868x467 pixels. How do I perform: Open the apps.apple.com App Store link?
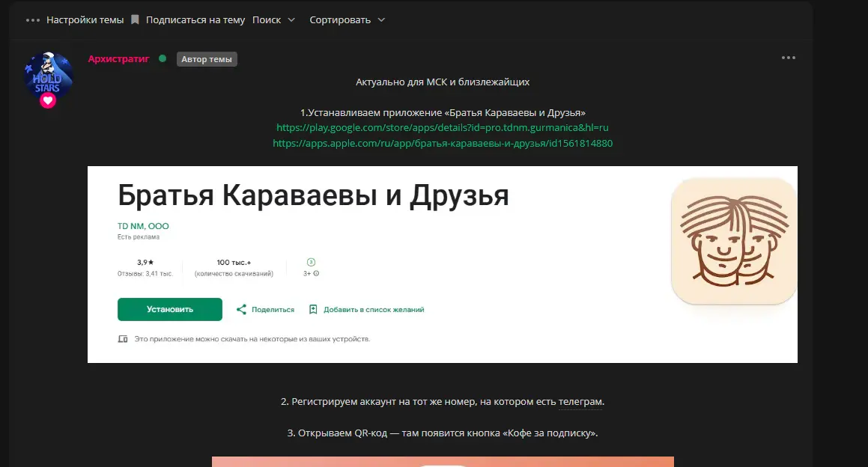pyautogui.click(x=443, y=143)
